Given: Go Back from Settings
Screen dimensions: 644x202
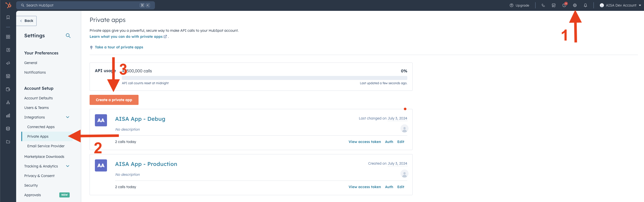Looking at the screenshot, I should (26, 21).
